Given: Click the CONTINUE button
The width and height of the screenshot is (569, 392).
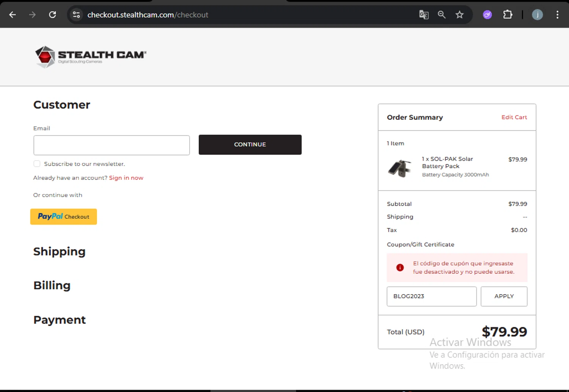Looking at the screenshot, I should click(x=250, y=144).
